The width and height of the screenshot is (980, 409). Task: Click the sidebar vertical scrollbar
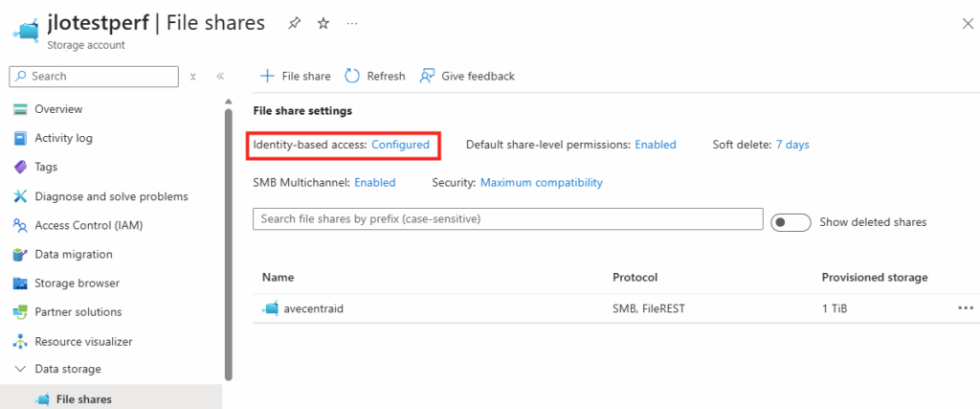(x=228, y=239)
